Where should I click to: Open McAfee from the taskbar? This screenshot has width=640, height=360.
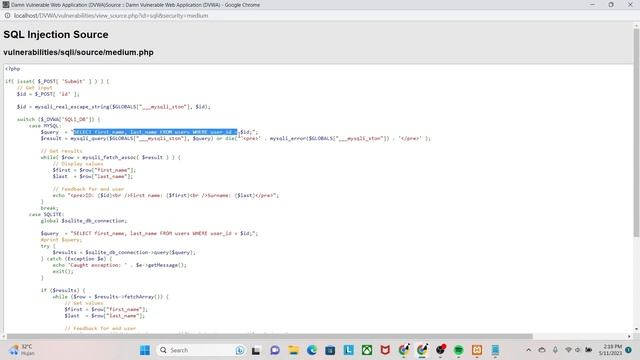385,350
